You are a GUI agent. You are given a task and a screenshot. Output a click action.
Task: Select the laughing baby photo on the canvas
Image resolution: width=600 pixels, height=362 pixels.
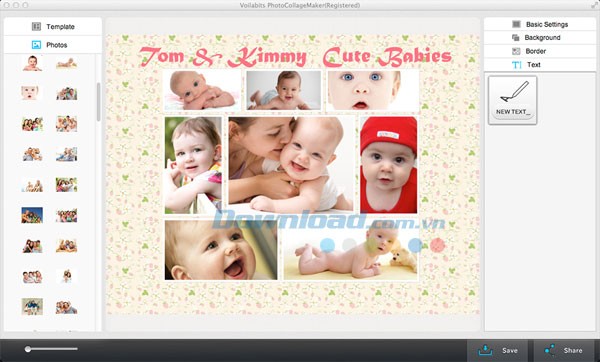pyautogui.click(x=221, y=250)
